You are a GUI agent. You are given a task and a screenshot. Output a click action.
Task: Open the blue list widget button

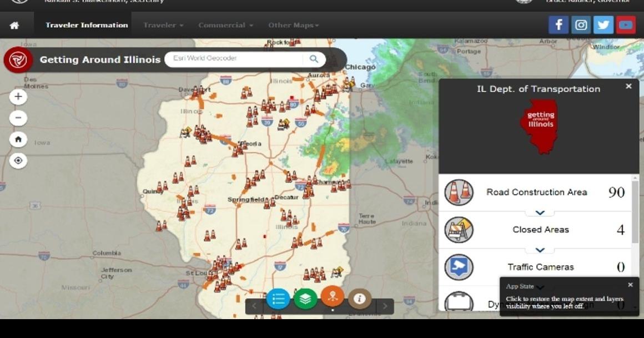coord(278,299)
